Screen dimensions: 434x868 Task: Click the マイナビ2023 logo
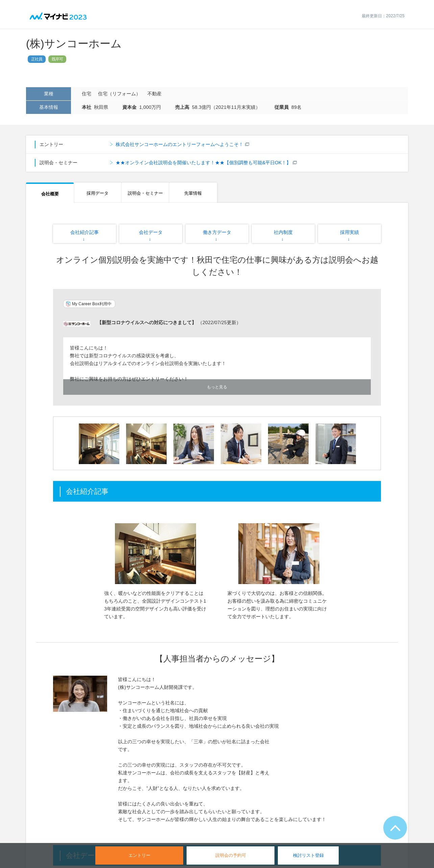[58, 17]
